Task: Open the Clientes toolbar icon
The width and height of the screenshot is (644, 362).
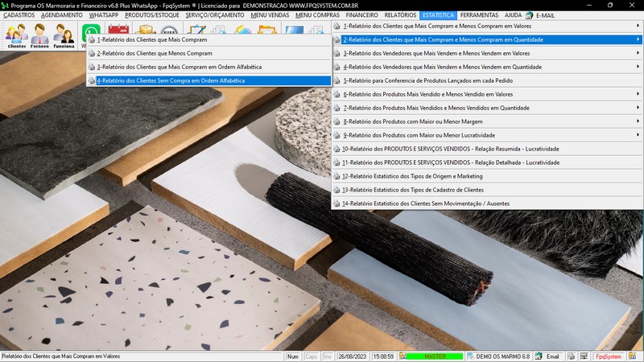Action: (16, 36)
